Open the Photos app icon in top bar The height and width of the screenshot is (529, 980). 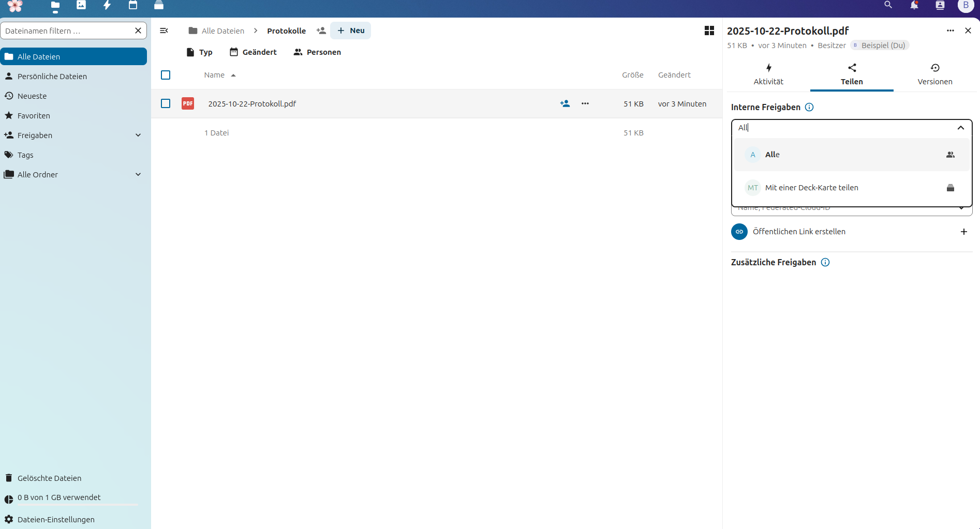point(81,5)
